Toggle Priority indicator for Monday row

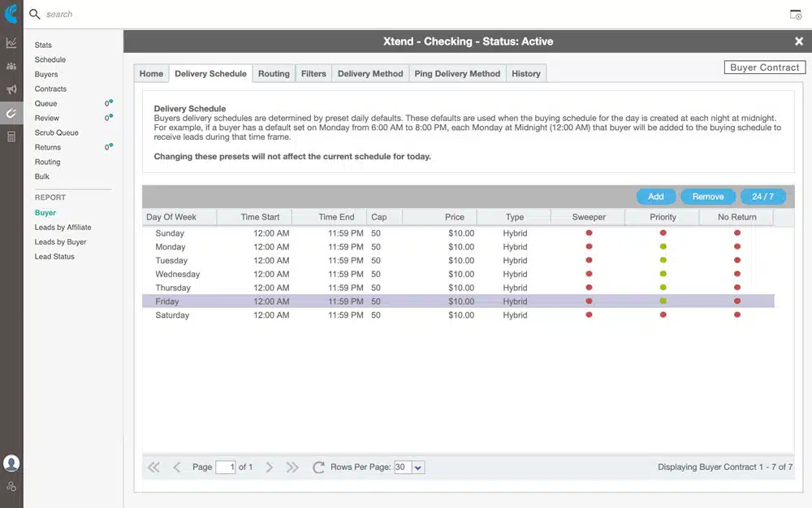pos(663,247)
